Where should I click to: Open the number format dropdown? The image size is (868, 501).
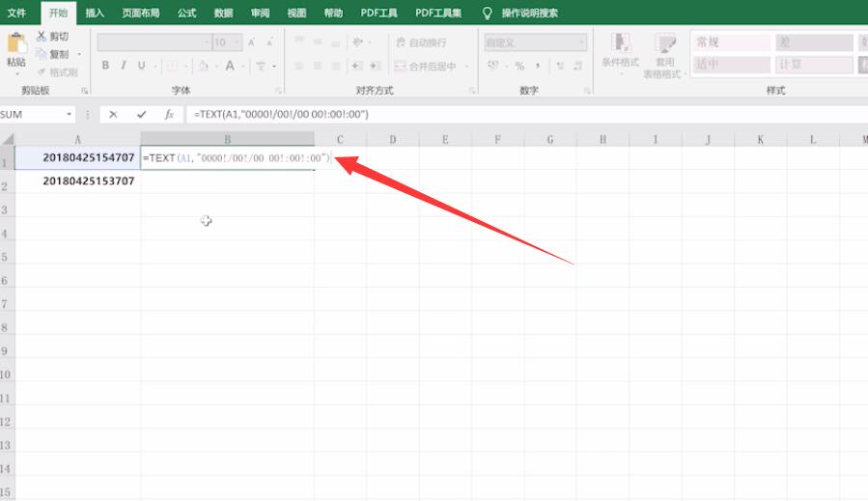click(582, 42)
